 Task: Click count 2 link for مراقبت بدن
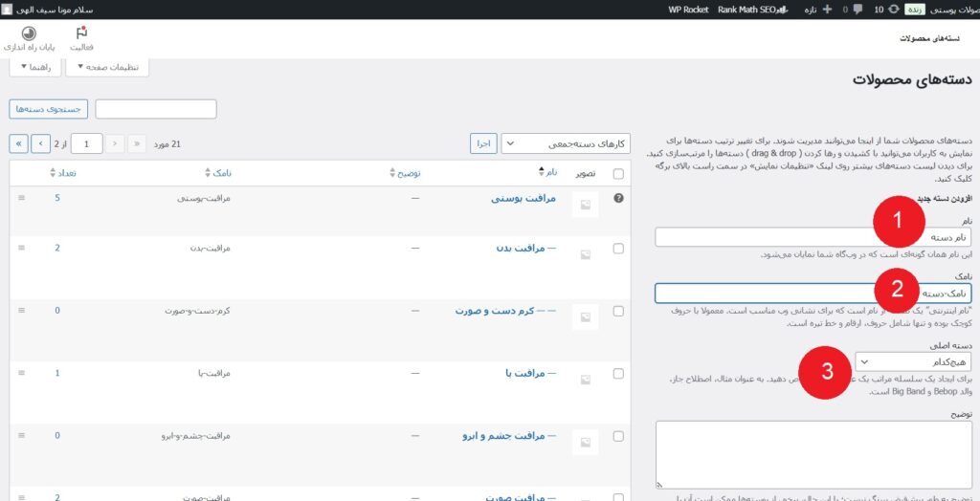click(x=56, y=248)
